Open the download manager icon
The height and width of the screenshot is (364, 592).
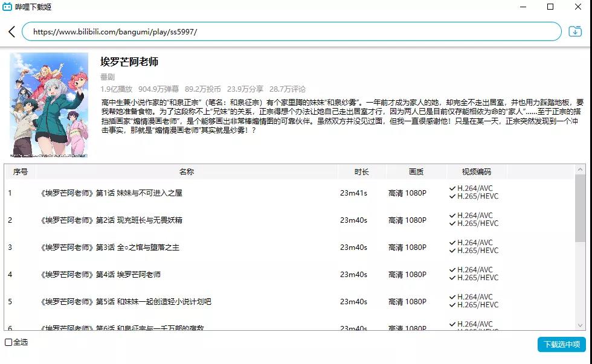point(575,31)
